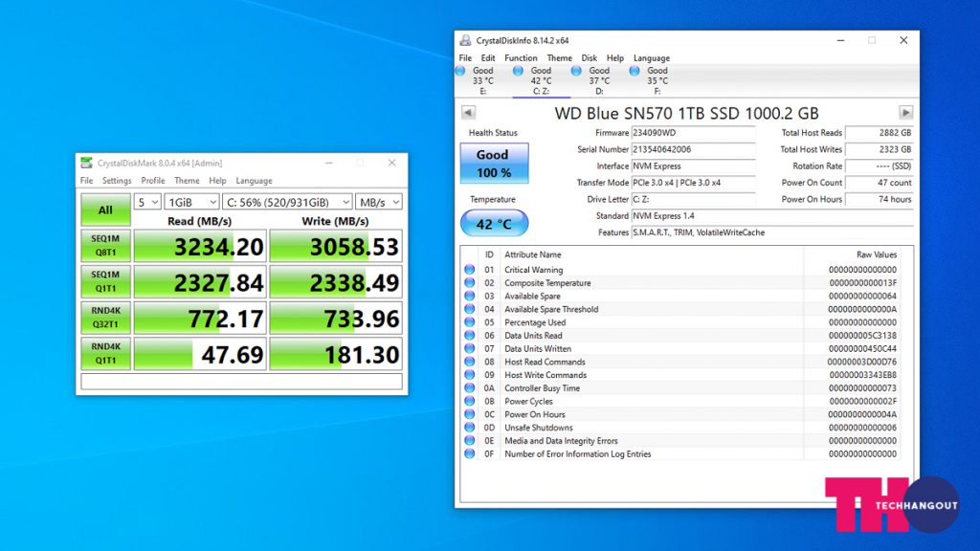This screenshot has height=551, width=980.
Task: Open Settings menu in CrystalDiskMark
Action: point(117,181)
